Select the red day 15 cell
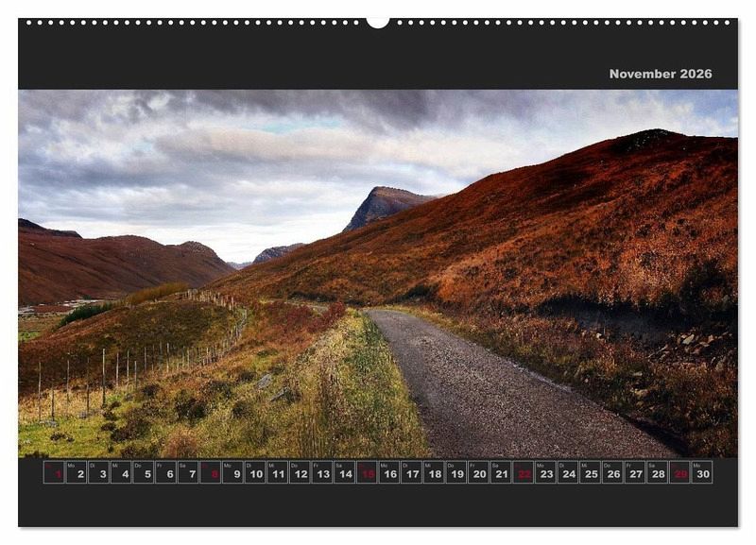Image resolution: width=756 pixels, height=545 pixels. [x=367, y=472]
